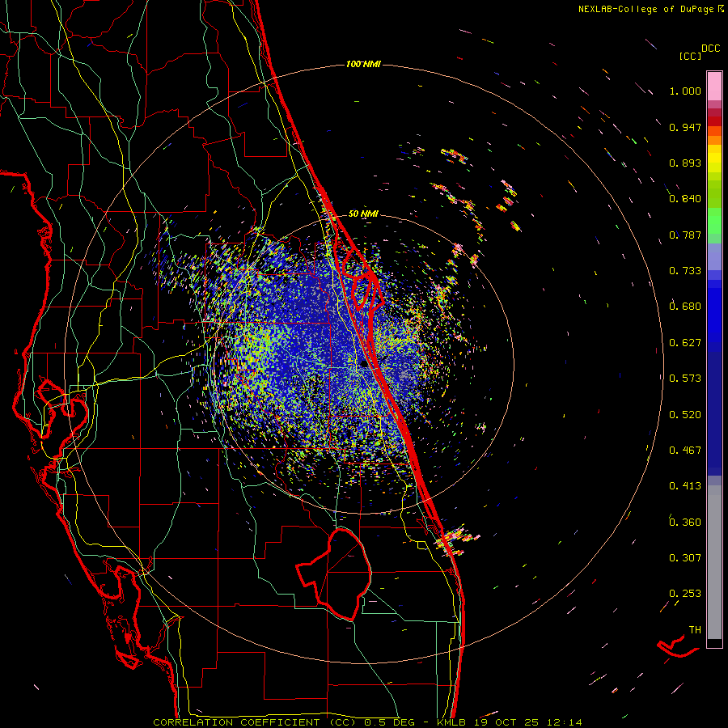728x728 pixels.
Task: Click the CORRELATION COEFFICIENT (CC) caption text
Action: pos(255,722)
